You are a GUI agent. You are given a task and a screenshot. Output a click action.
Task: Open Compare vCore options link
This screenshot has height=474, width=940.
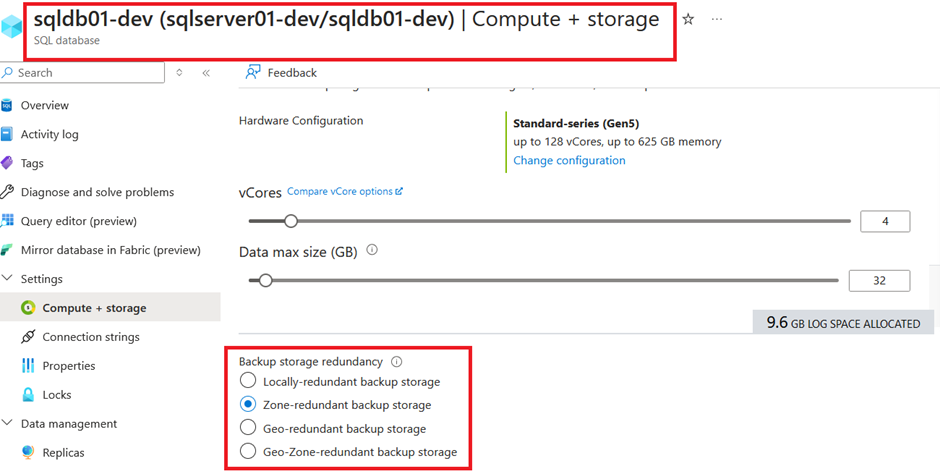pyautogui.click(x=345, y=192)
